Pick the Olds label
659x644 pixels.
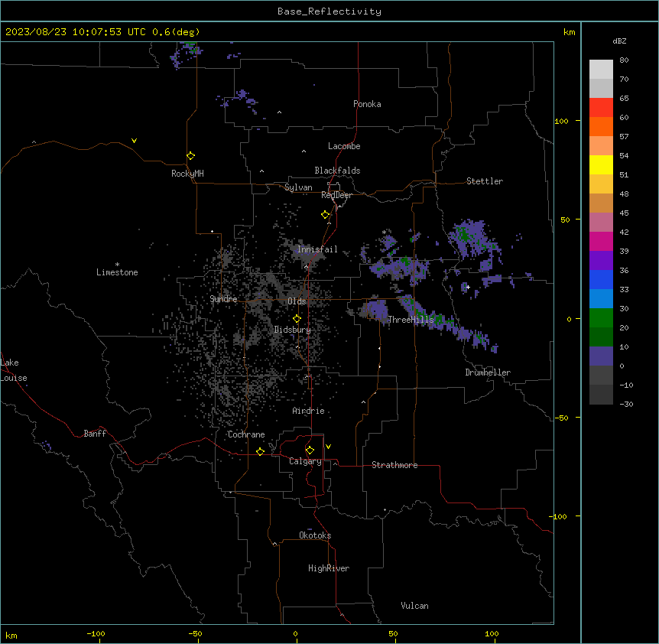pos(297,301)
